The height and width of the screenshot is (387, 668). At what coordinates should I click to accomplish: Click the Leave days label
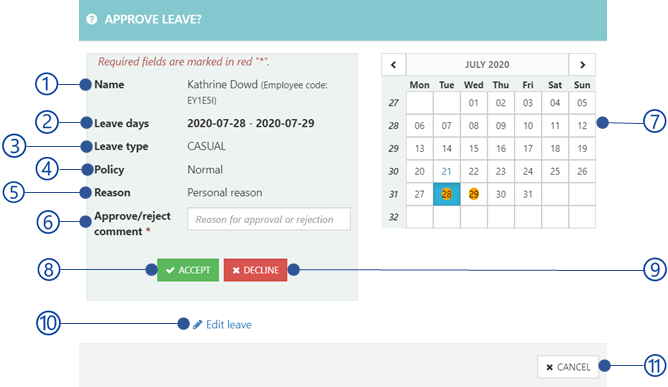point(121,123)
